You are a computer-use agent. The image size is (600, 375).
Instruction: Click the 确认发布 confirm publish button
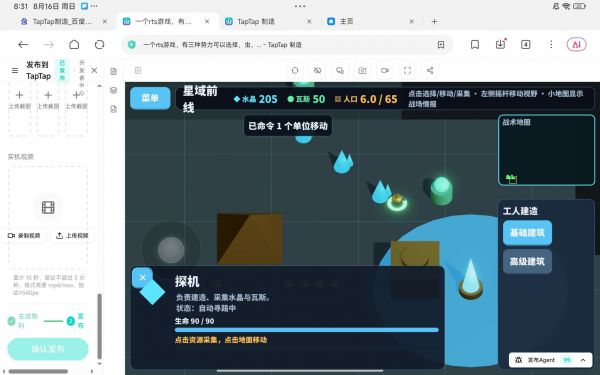48,349
